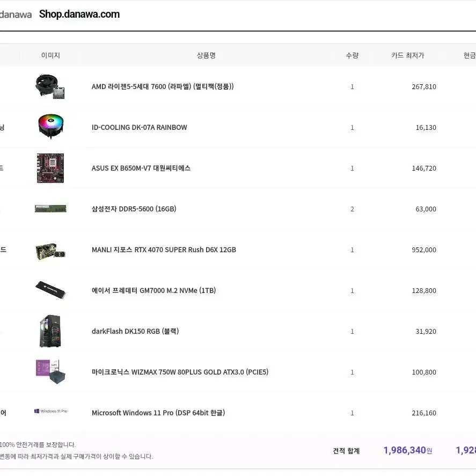This screenshot has width=476, height=476.
Task: Click the Acer Predator GM7000 SSD image
Action: click(x=50, y=290)
